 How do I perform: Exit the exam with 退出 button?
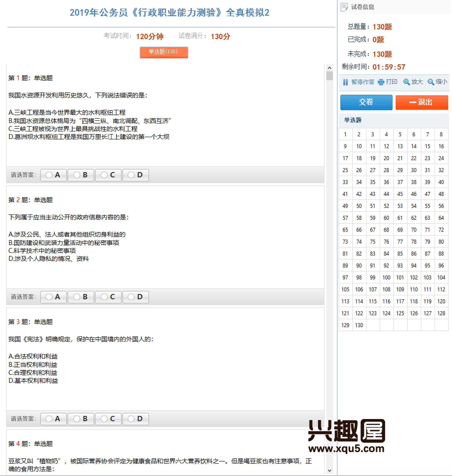click(x=422, y=102)
